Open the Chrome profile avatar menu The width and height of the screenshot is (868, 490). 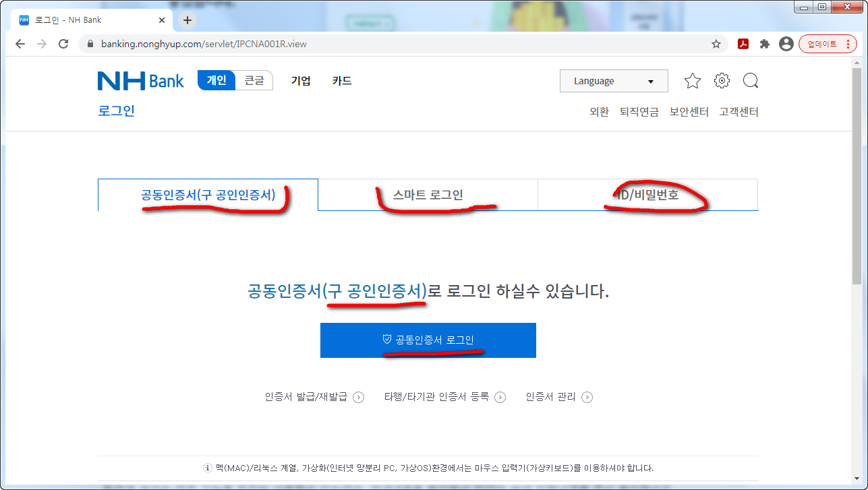coord(786,44)
